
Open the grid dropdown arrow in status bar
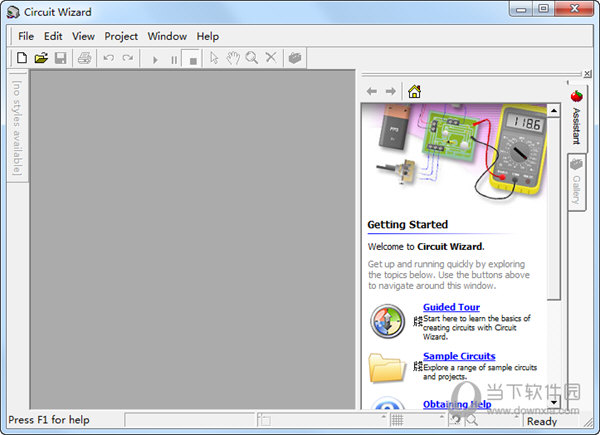442,416
